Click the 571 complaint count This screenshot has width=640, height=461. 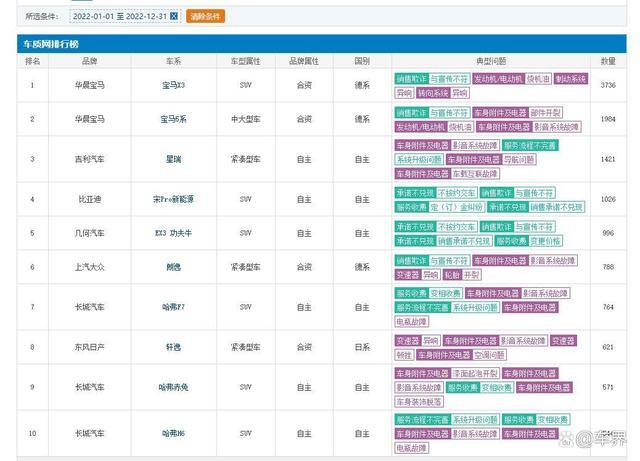point(608,387)
